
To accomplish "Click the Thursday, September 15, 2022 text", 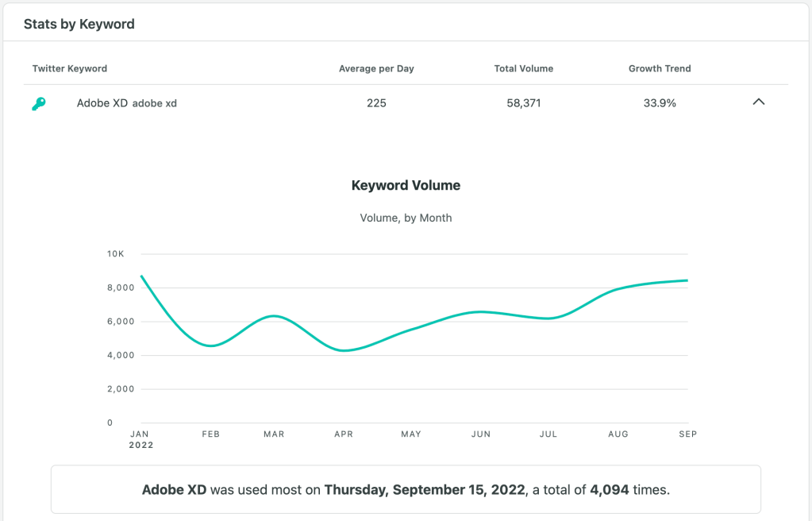I will pos(425,490).
